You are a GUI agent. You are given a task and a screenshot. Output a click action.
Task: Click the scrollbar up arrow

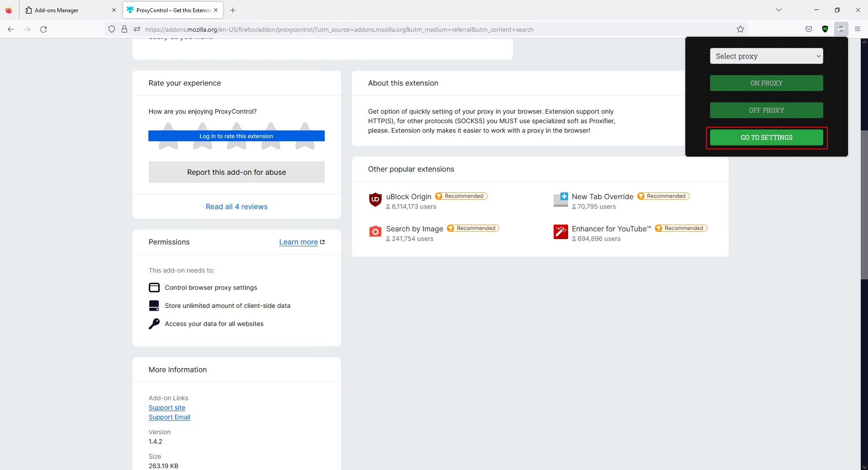tap(864, 42)
